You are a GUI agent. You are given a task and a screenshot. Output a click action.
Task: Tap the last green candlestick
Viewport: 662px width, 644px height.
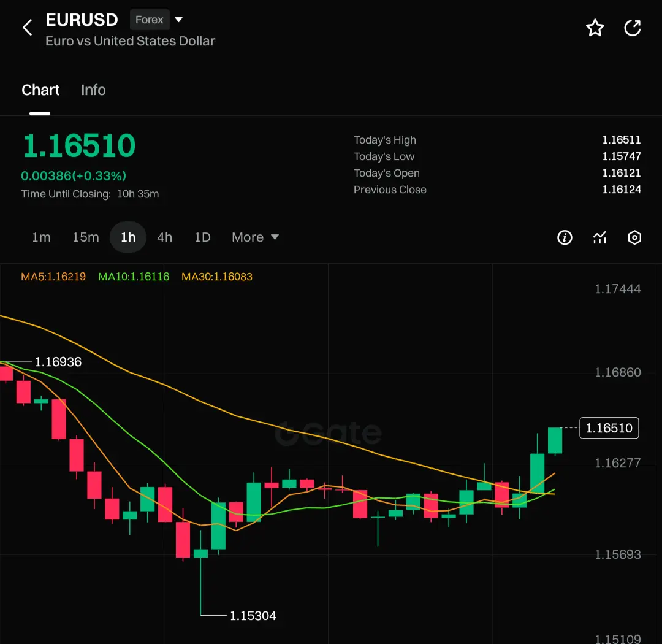(x=555, y=441)
